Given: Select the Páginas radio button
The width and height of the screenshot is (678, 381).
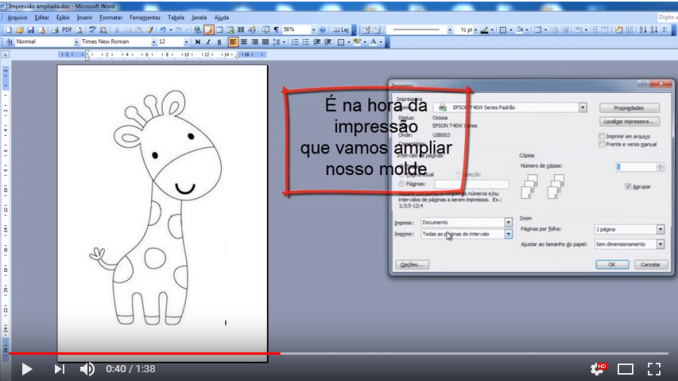Looking at the screenshot, I should (x=402, y=184).
